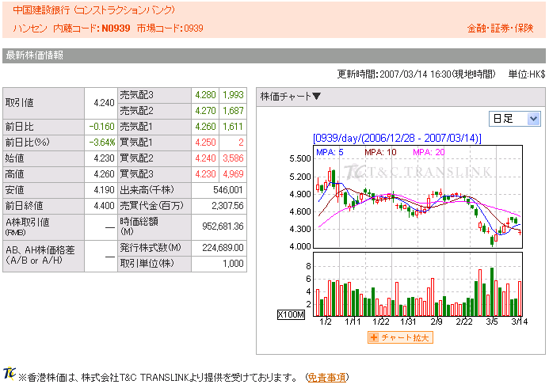The image size is (549, 392).
Task: Click the 金融・証券・保険 sector link
Action: click(500, 29)
